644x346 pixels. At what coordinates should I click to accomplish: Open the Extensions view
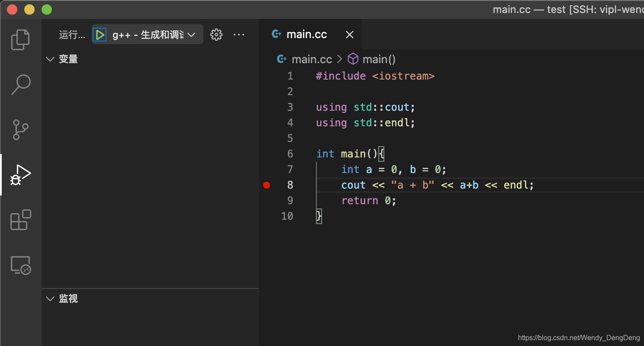pyautogui.click(x=20, y=220)
